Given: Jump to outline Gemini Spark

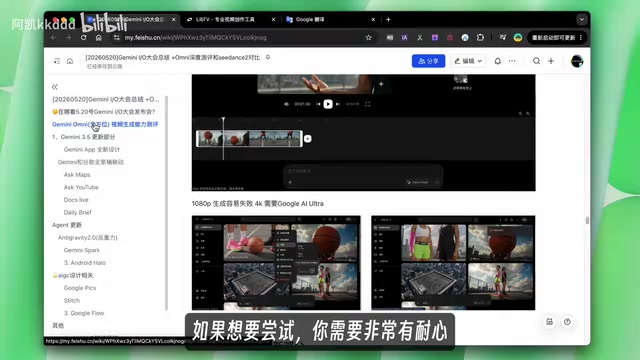Looking at the screenshot, I should click(82, 250).
